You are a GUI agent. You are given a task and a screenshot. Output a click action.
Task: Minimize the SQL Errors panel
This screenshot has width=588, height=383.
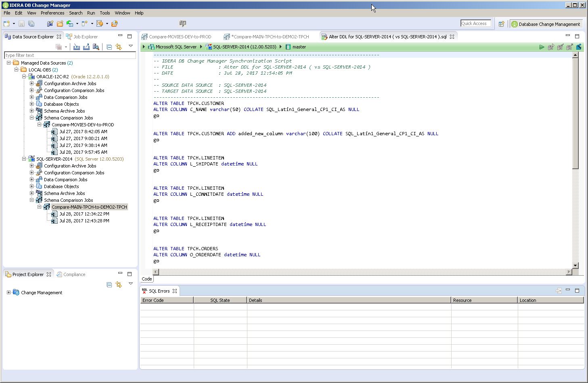568,290
